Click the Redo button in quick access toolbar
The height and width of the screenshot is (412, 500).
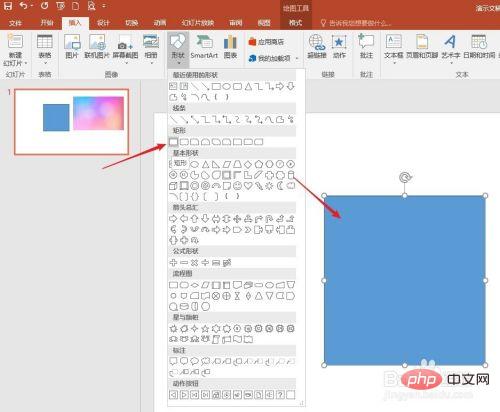point(44,6)
